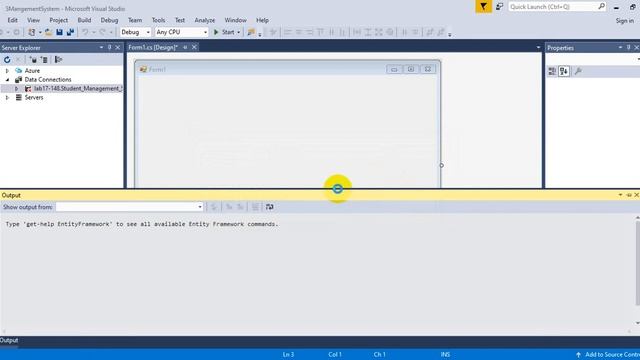Close the Form1.cs [Design] tab
The image size is (640, 360).
click(194, 47)
